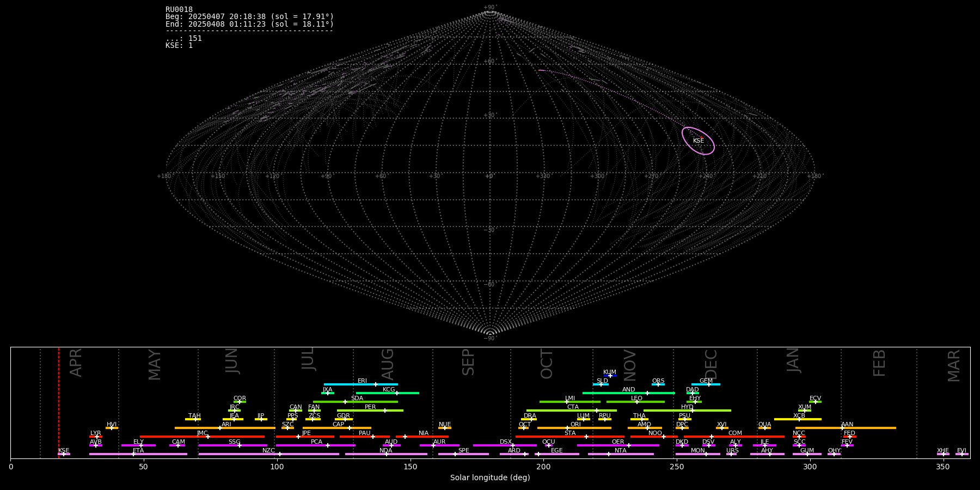The height and width of the screenshot is (490, 980).
Task: Select the KCG shower label
Action: click(389, 390)
